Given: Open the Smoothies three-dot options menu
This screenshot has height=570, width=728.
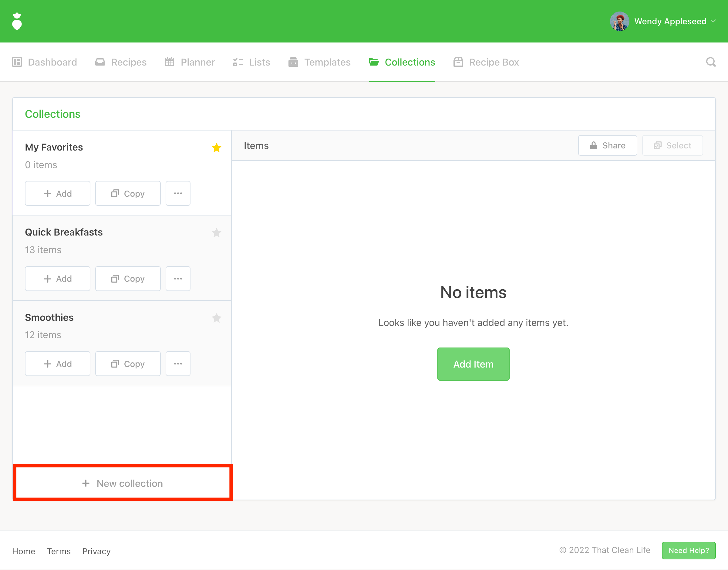Looking at the screenshot, I should (178, 364).
